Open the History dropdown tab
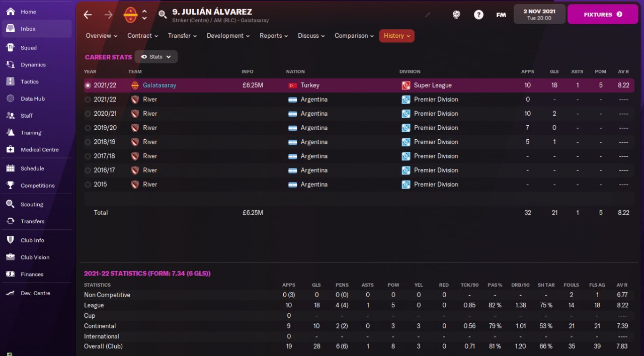This screenshot has width=644, height=356. coord(397,36)
